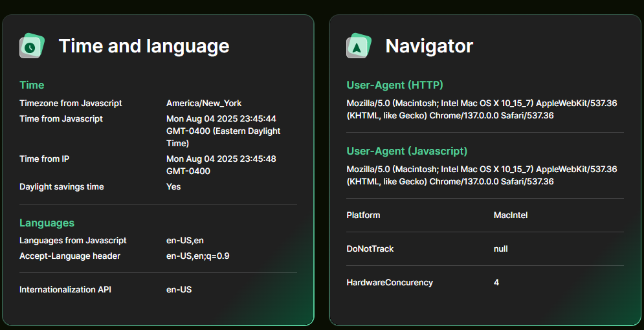Image resolution: width=644 pixels, height=330 pixels.
Task: Click the Time from IP value text
Action: pyautogui.click(x=221, y=165)
